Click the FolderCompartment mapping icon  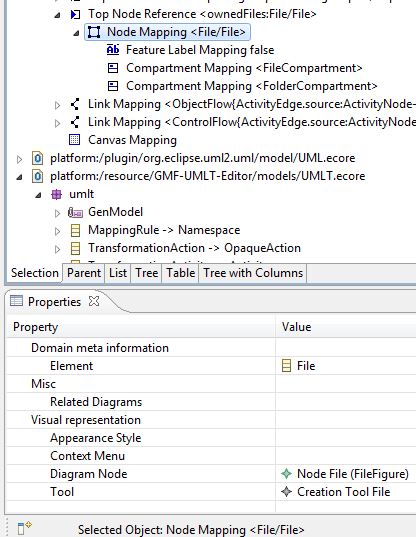click(113, 86)
